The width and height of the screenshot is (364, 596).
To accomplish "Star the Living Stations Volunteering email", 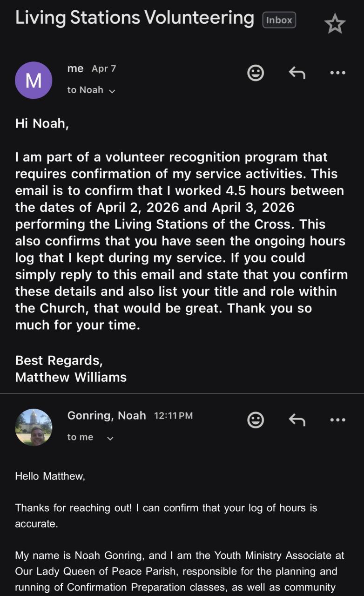I will [335, 24].
